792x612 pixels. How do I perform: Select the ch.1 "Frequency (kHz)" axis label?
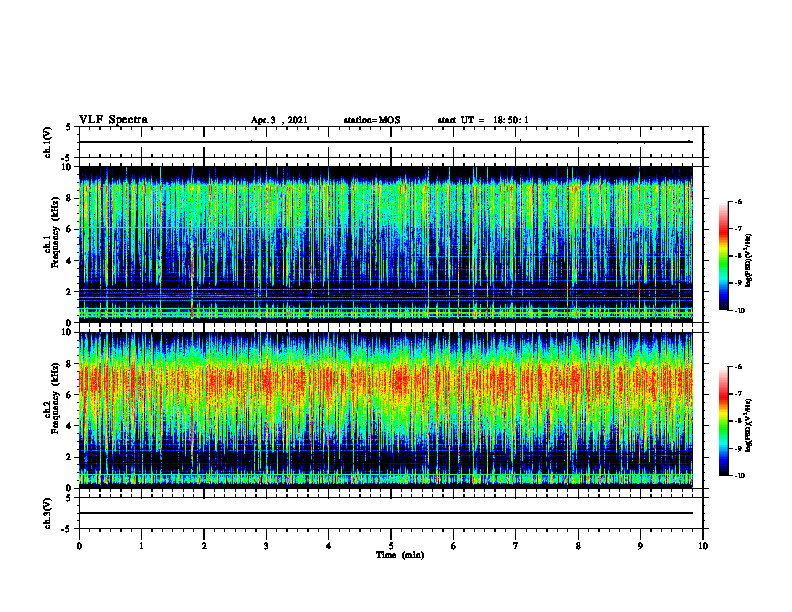[55, 233]
